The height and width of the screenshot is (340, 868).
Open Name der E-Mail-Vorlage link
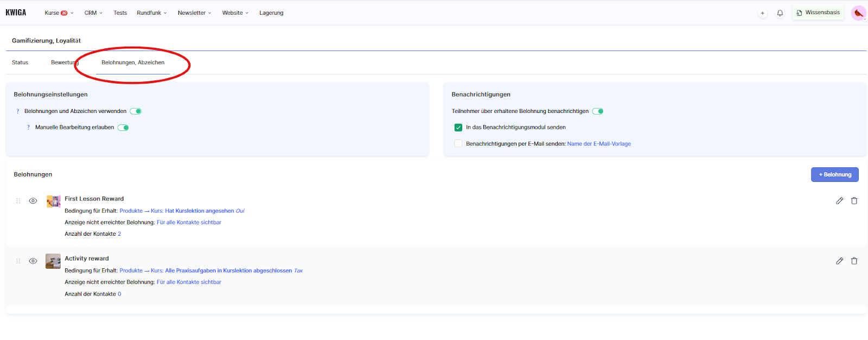pos(599,144)
